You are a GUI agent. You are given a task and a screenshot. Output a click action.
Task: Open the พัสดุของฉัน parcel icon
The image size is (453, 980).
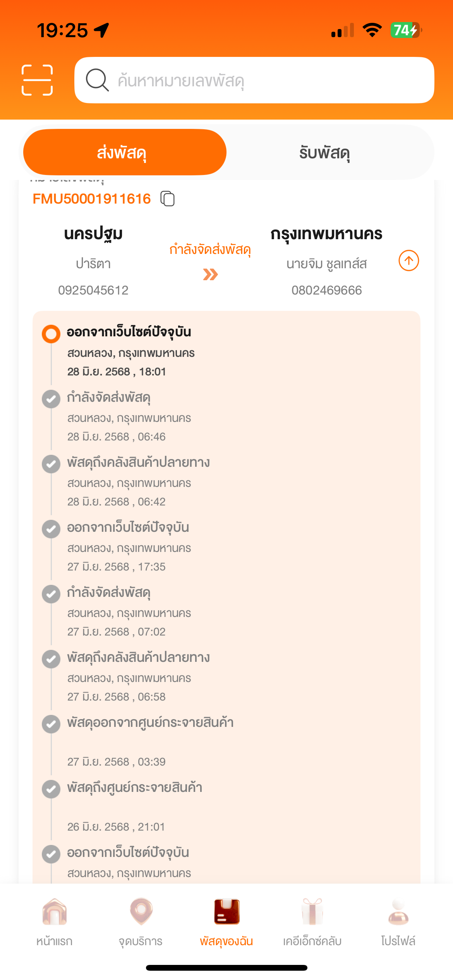(x=226, y=912)
